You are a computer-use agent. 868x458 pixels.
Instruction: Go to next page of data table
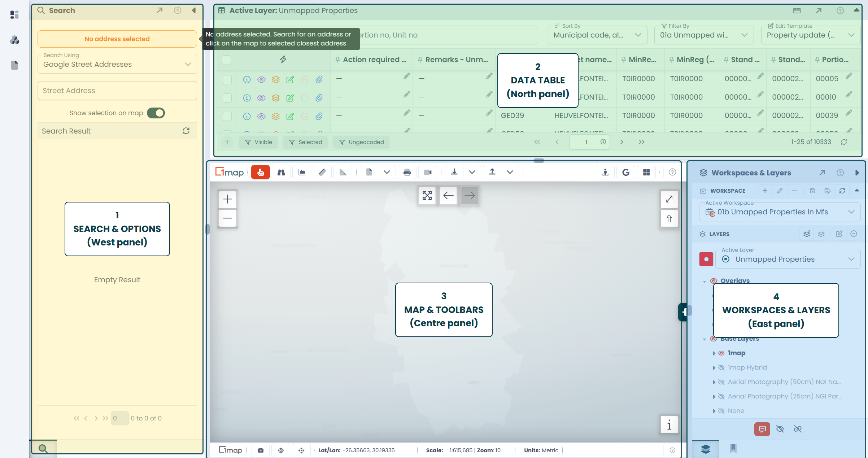click(622, 142)
